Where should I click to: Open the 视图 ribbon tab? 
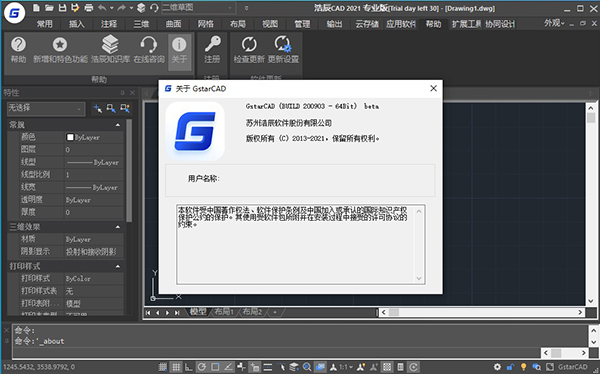[270, 24]
